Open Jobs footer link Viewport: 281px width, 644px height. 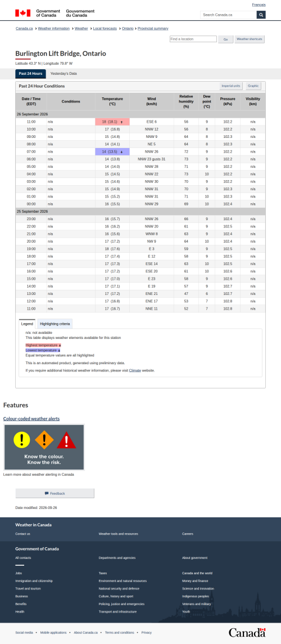(x=19, y=573)
